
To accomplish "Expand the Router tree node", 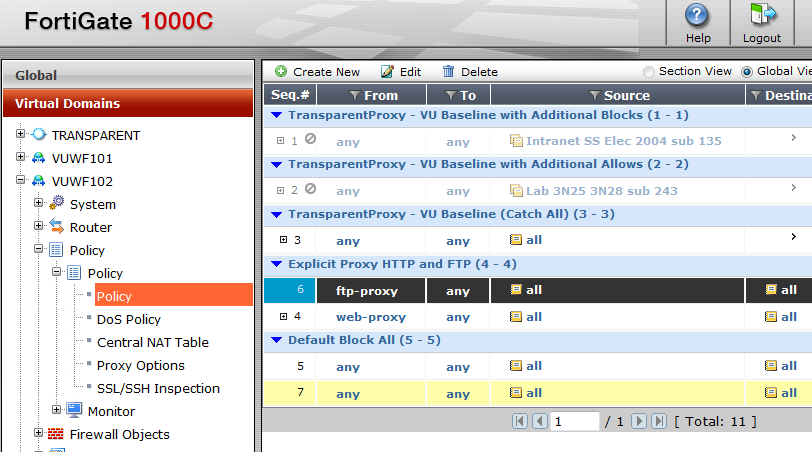I will (38, 225).
